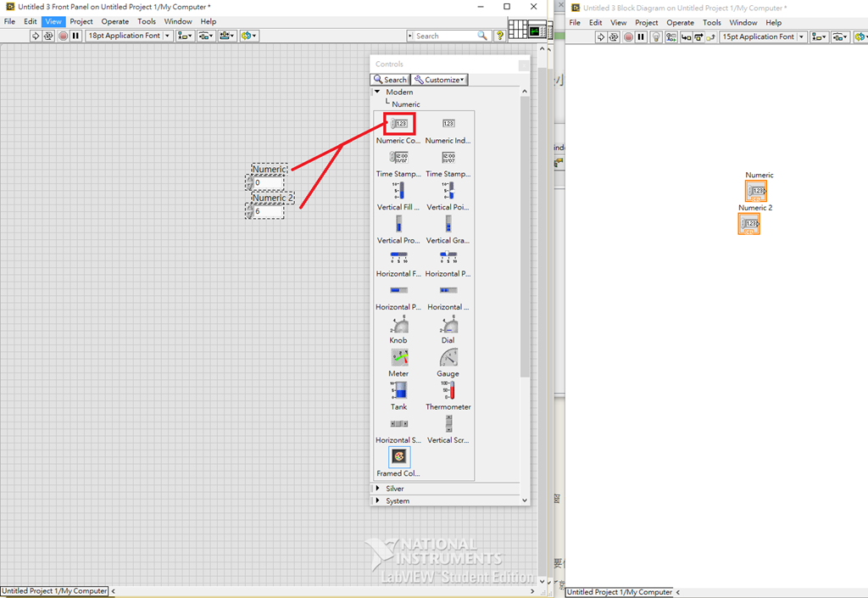Open Help menu in Front Panel window
Viewport: 868px width, 598px height.
[209, 21]
